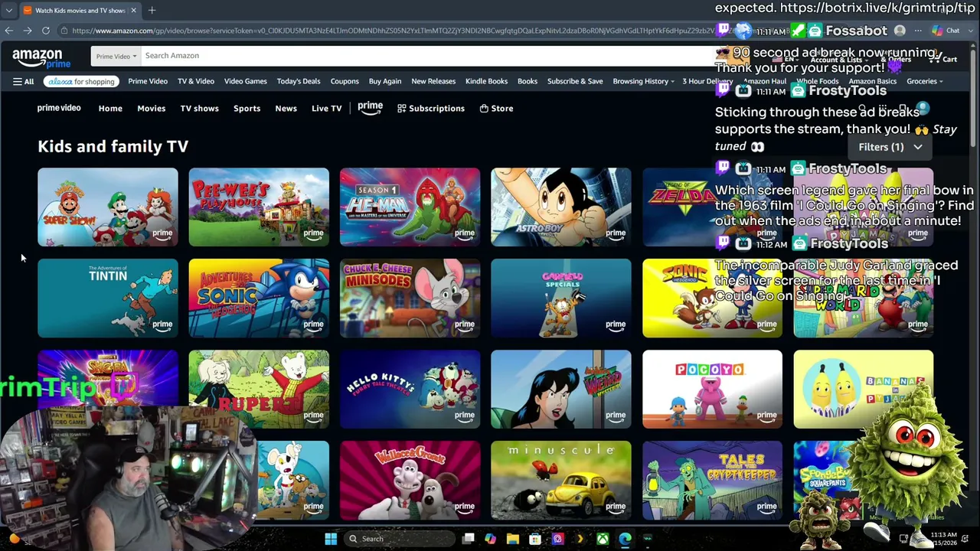This screenshot has width=980, height=551.
Task: Open the Kindle Books link
Action: click(x=486, y=81)
